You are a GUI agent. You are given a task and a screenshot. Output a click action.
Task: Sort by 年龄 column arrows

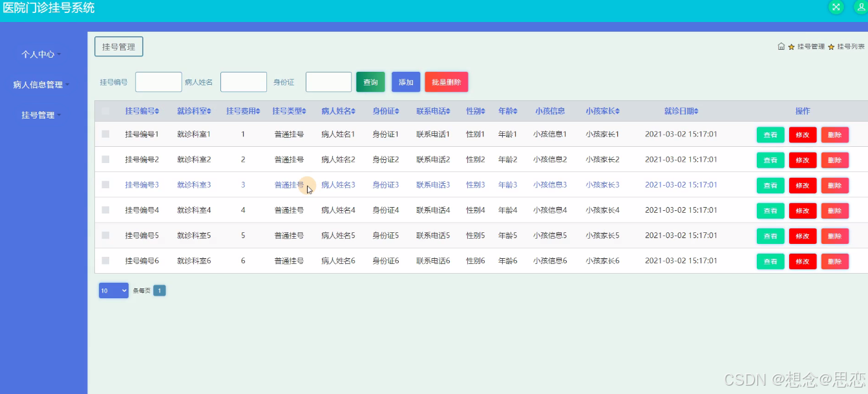pyautogui.click(x=516, y=111)
